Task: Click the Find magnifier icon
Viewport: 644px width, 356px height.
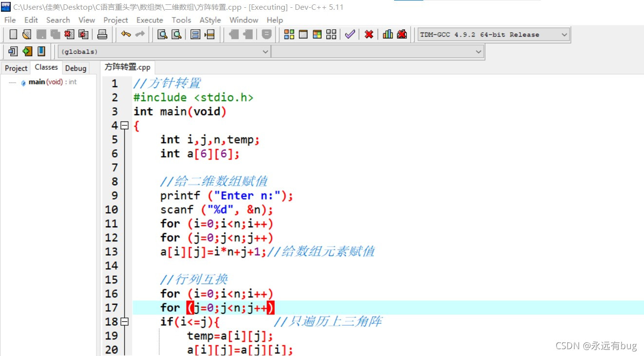Action: pos(162,35)
